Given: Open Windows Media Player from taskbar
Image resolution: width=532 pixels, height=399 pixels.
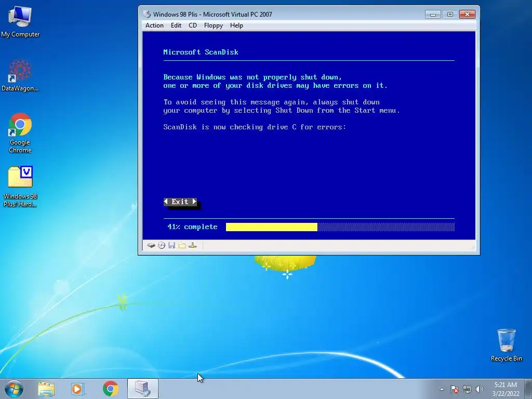Looking at the screenshot, I should tap(78, 389).
